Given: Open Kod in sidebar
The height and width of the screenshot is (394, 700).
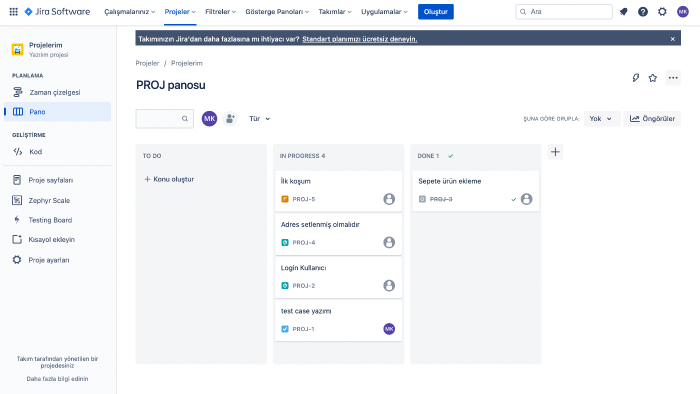Looking at the screenshot, I should [x=58, y=152].
